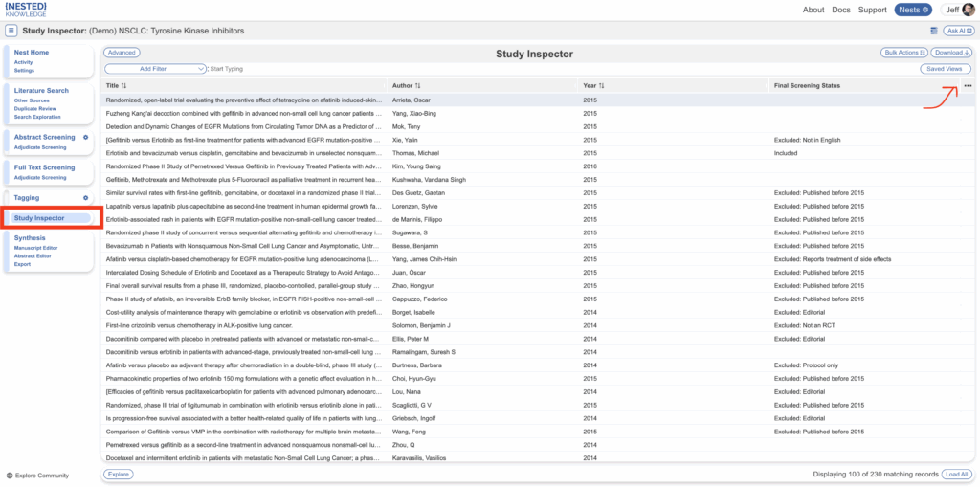Open the Saved Views dropdown
Screen dimensions: 980x487
coord(945,69)
